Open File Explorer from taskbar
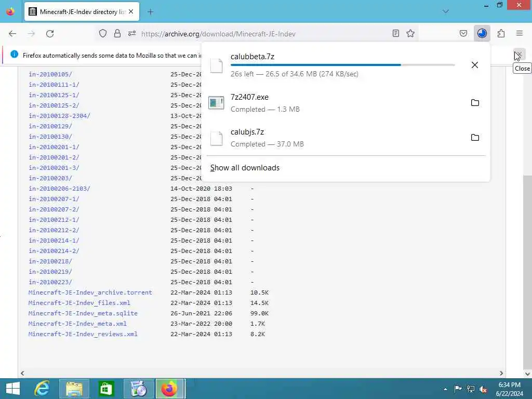532x399 pixels. (x=74, y=389)
